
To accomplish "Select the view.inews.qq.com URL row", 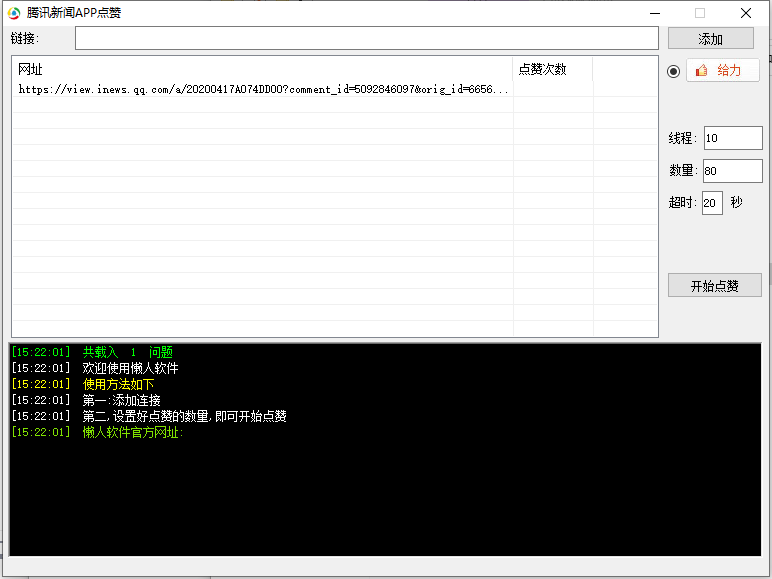I will (335, 89).
